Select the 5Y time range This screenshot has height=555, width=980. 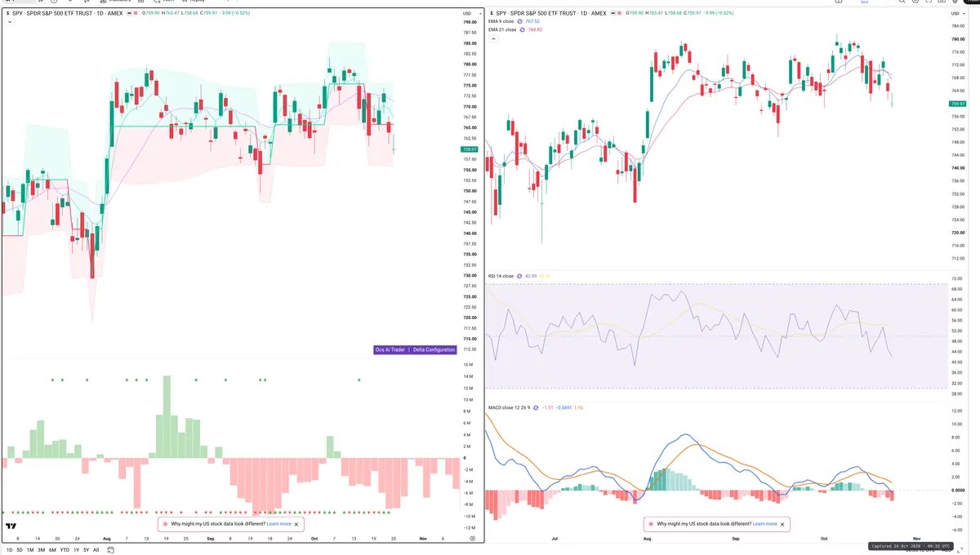pyautogui.click(x=86, y=550)
